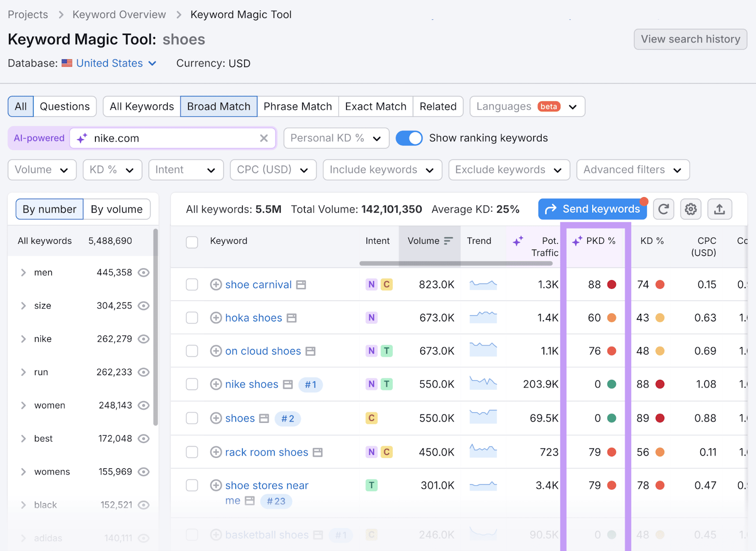Screen dimensions: 756x551
Task: Open SERP features icon for hoka shoes
Action: tap(292, 318)
